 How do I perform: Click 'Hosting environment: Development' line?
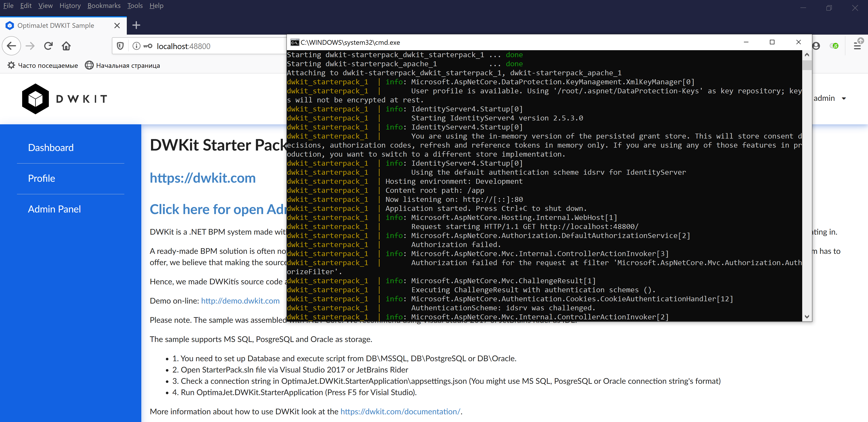click(454, 181)
